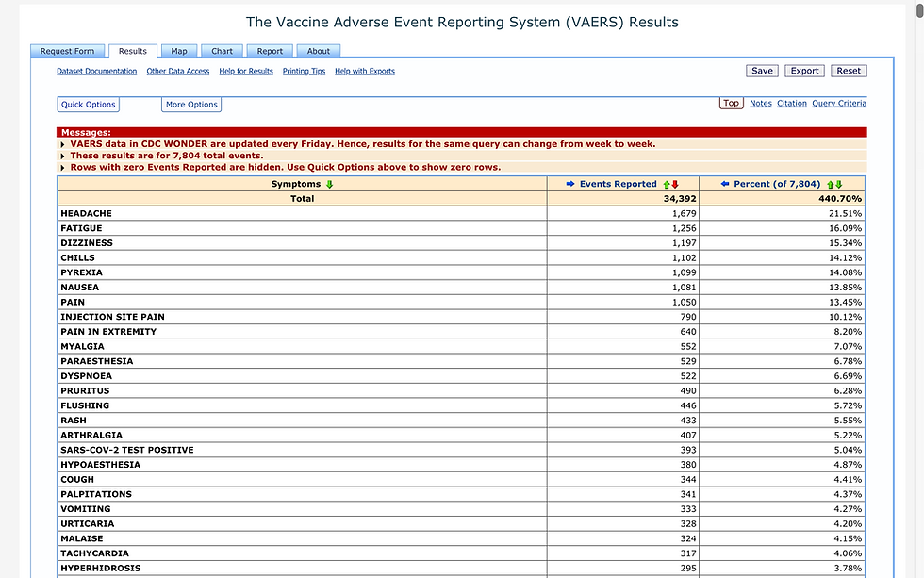Go to the Query Criteria link
The image size is (924, 578).
pyautogui.click(x=839, y=103)
